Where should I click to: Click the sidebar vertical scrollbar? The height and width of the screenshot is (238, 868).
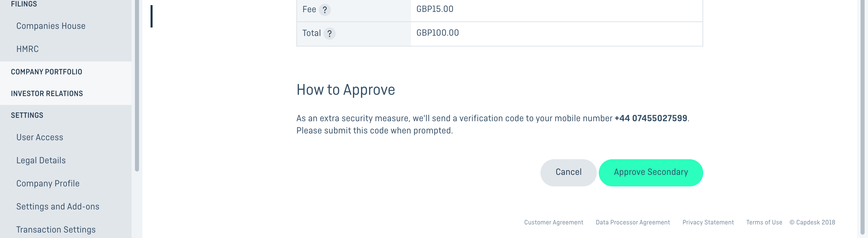pyautogui.click(x=137, y=85)
